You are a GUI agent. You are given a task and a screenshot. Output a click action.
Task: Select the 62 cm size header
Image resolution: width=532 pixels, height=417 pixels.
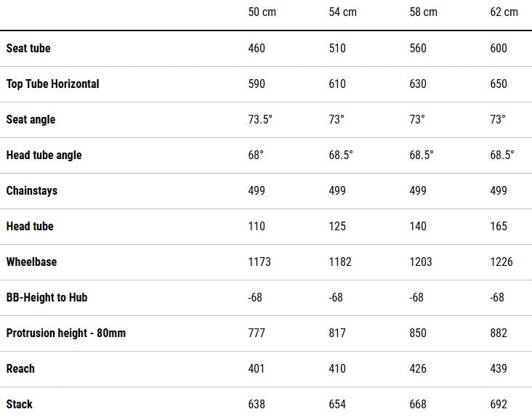tap(504, 12)
